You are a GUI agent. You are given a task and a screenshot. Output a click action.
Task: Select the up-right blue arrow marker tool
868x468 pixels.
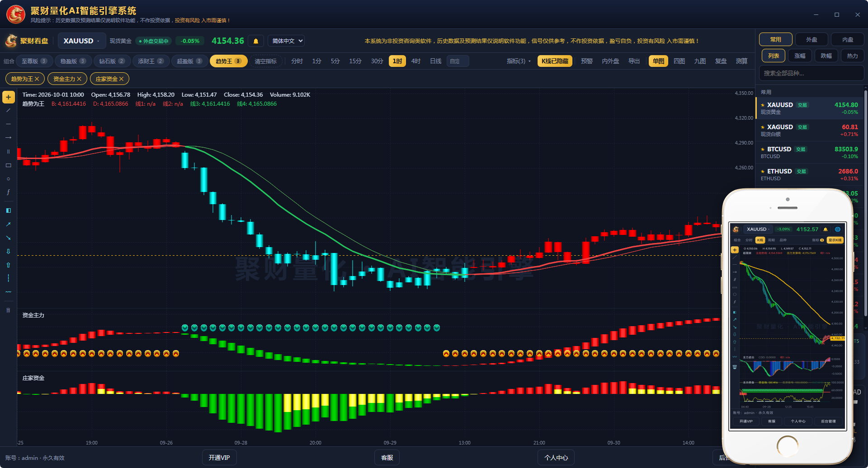pyautogui.click(x=8, y=224)
